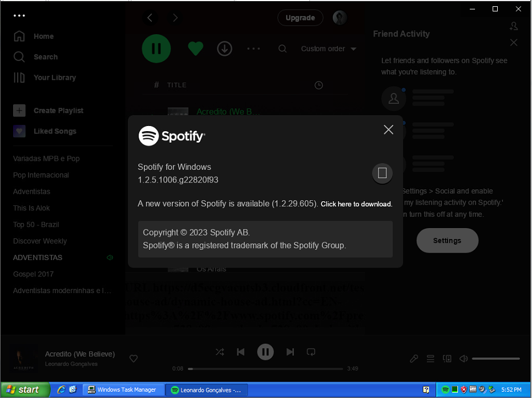Click the search in playlist magnifier

283,49
